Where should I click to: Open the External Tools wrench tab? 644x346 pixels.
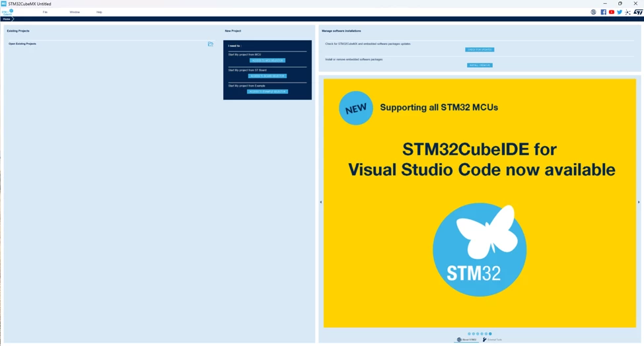(x=493, y=340)
